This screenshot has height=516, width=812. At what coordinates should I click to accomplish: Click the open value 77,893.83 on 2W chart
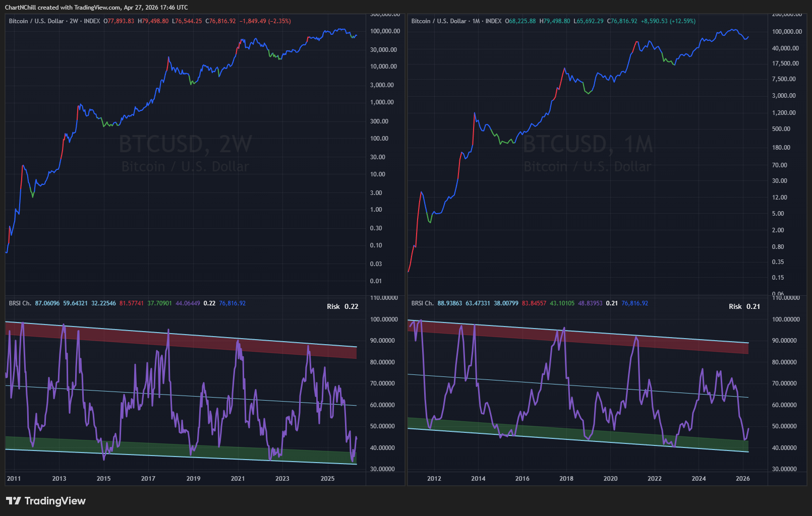(x=121, y=21)
